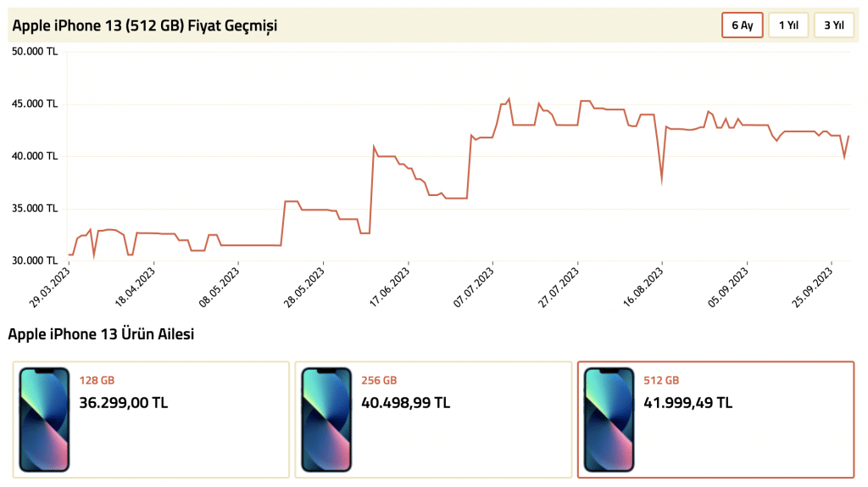Select the 256 GB storage label
This screenshot has height=487, width=868.
click(379, 381)
